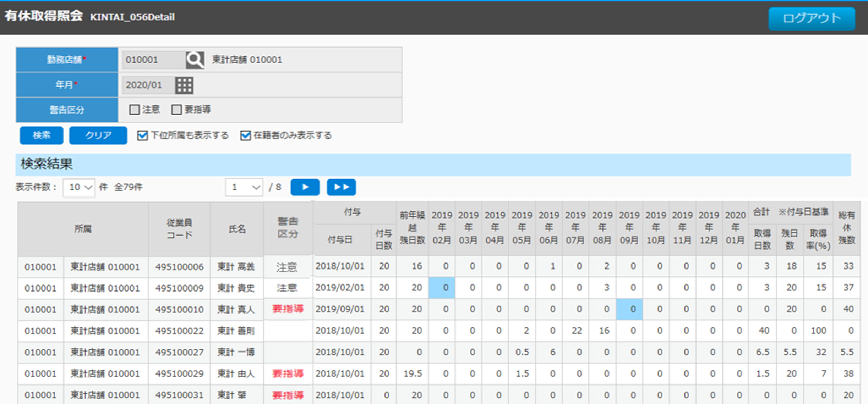Screen dimensions: 868x404
Task: Click name 東計 高義
Action: 236,267
